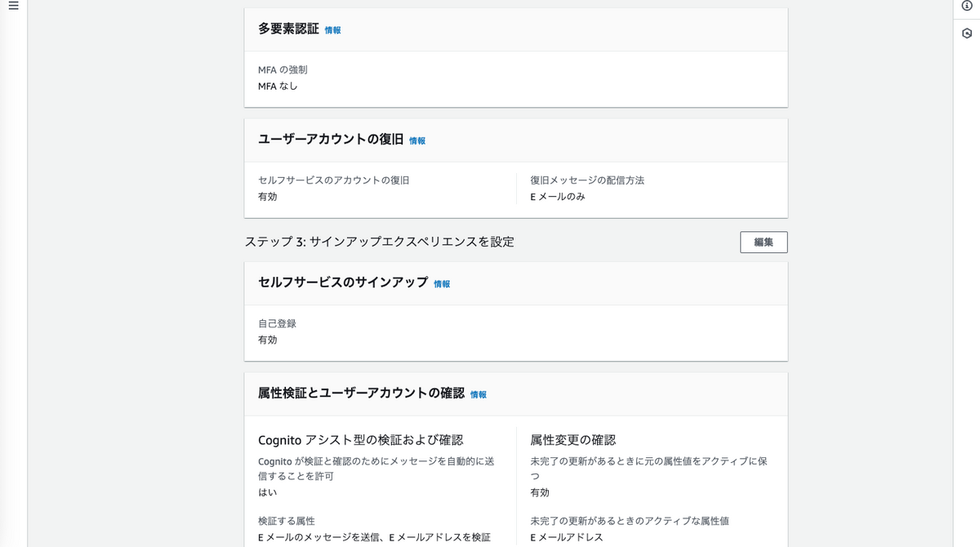Viewport: 980px width, 547px height.
Task: Select the ステップ 3 section title
Action: point(380,242)
